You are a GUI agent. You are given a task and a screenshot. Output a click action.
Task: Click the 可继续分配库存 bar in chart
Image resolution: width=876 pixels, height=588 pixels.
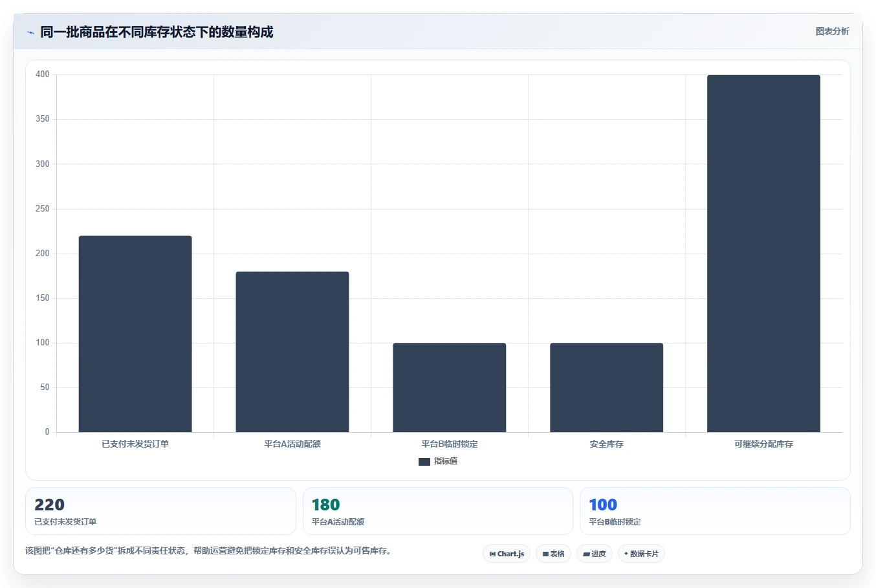pyautogui.click(x=764, y=254)
